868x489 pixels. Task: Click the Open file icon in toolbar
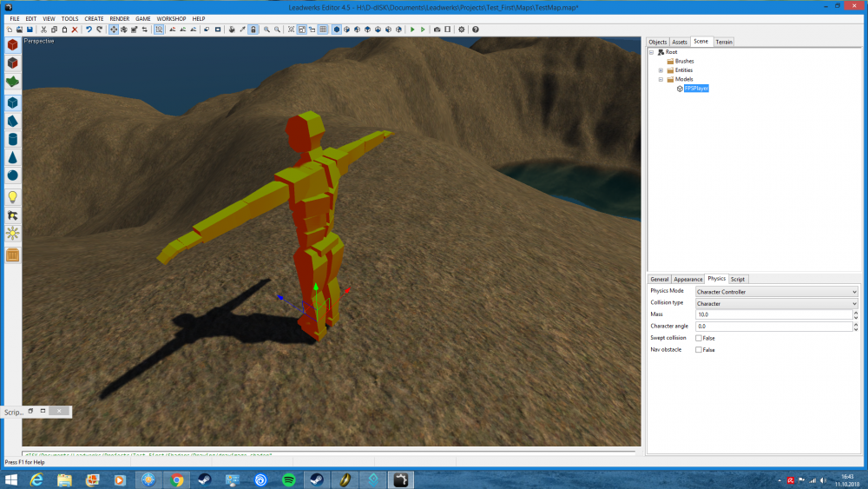coord(19,30)
